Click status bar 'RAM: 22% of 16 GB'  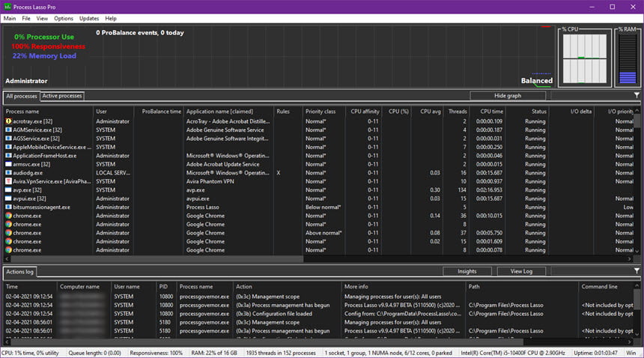point(214,353)
